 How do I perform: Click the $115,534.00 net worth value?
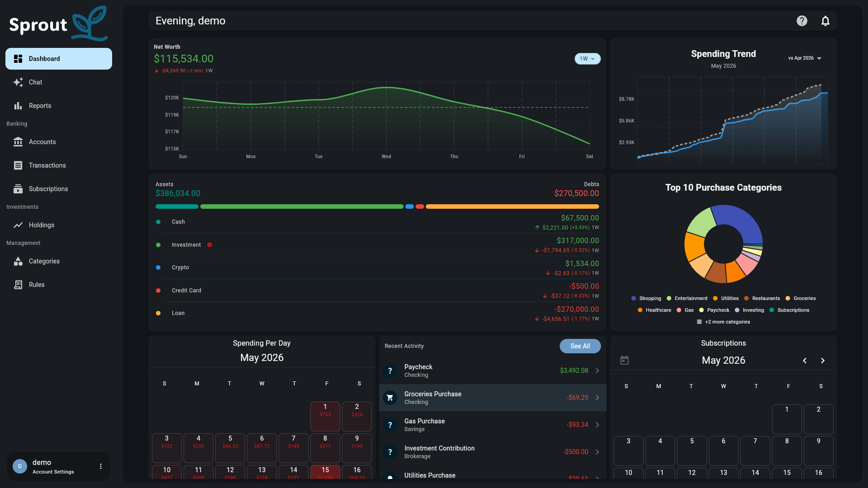click(x=184, y=59)
